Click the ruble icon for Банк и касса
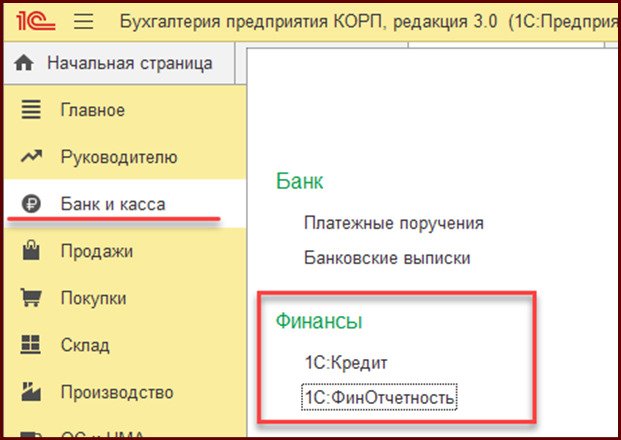The height and width of the screenshot is (440, 621). [x=32, y=204]
